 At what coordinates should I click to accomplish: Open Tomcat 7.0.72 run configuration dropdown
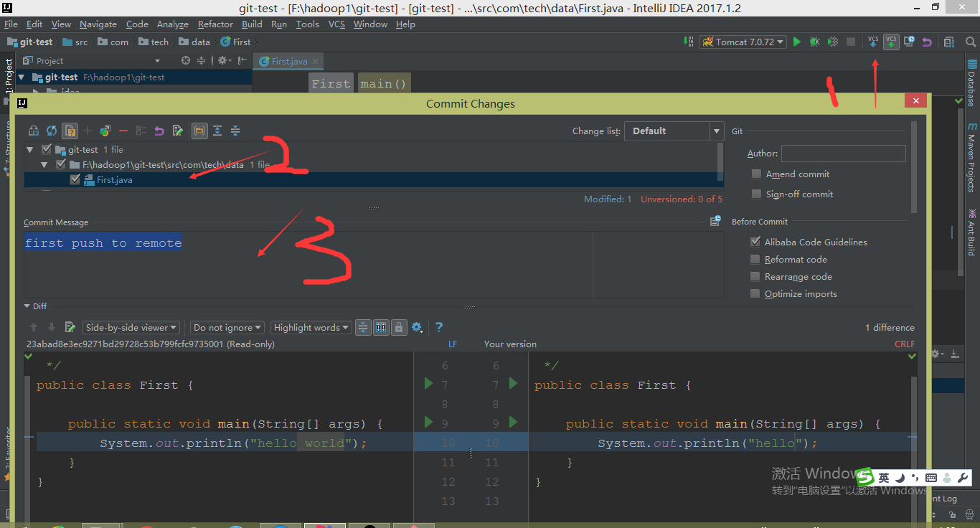[x=743, y=42]
